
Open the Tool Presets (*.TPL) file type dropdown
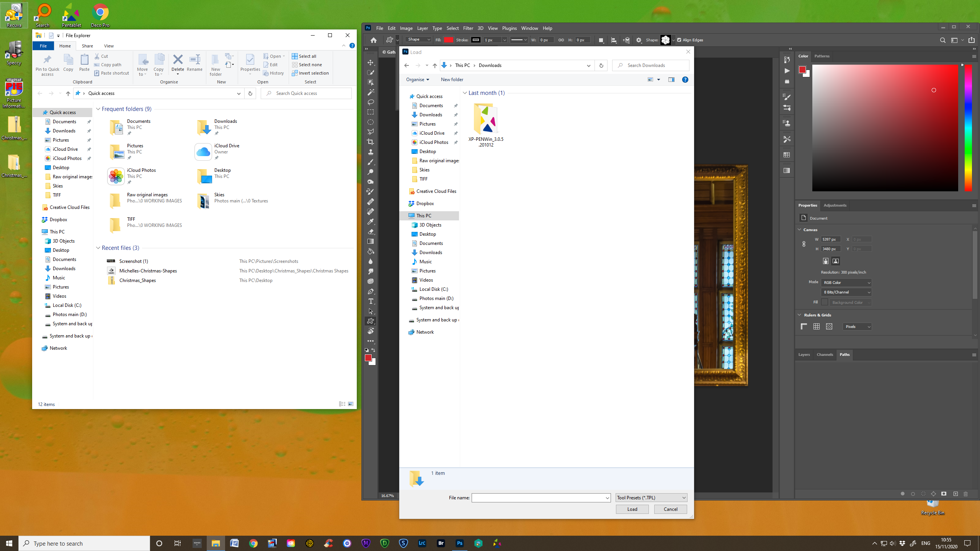pos(651,497)
